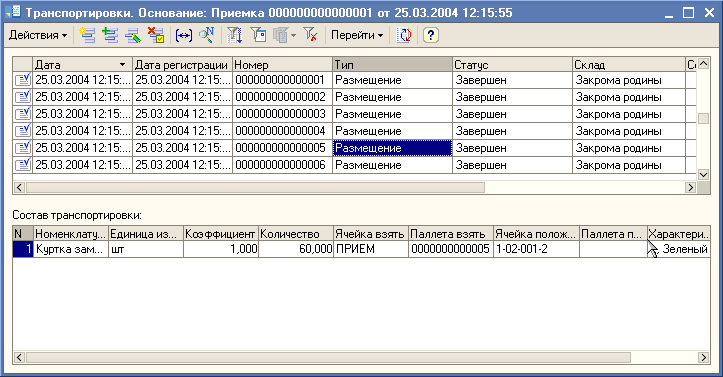Click the upper table's vertical scrollbar thumb
Screen dimensions: 723x377
(x=703, y=118)
